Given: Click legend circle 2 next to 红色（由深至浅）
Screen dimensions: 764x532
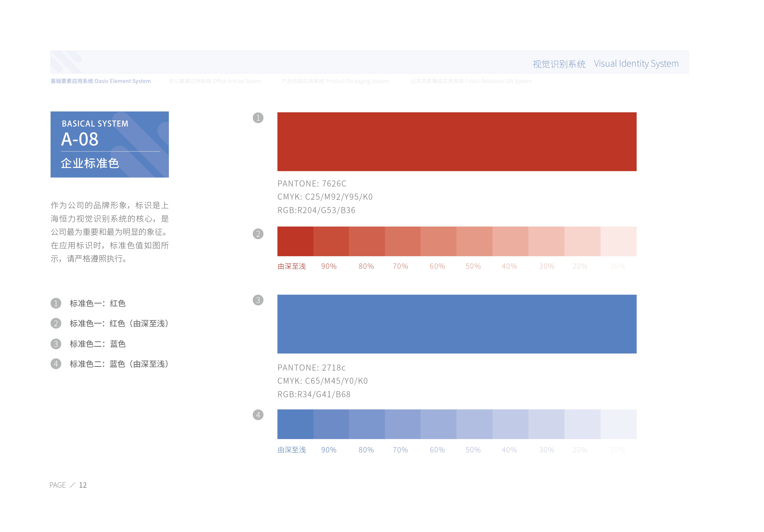Looking at the screenshot, I should (56, 323).
